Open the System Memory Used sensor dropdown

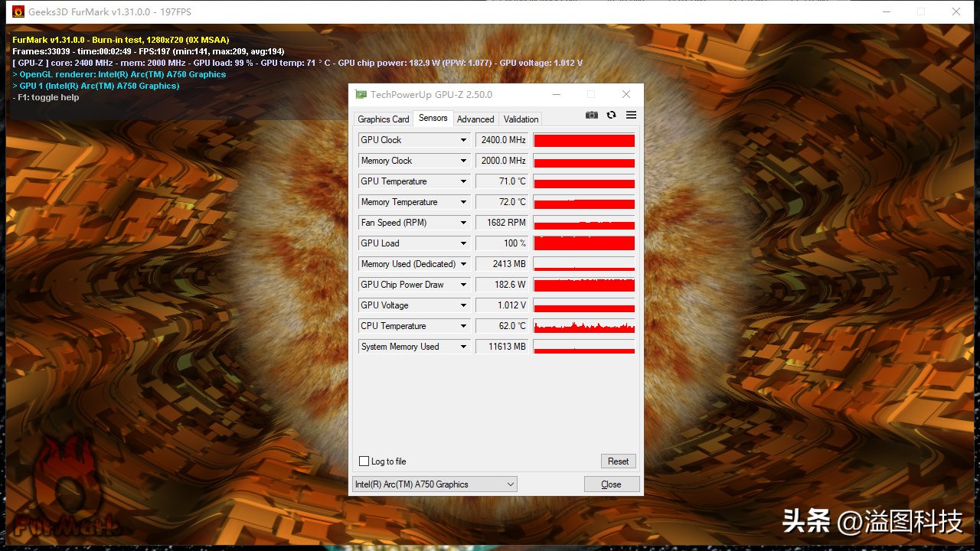tap(463, 347)
